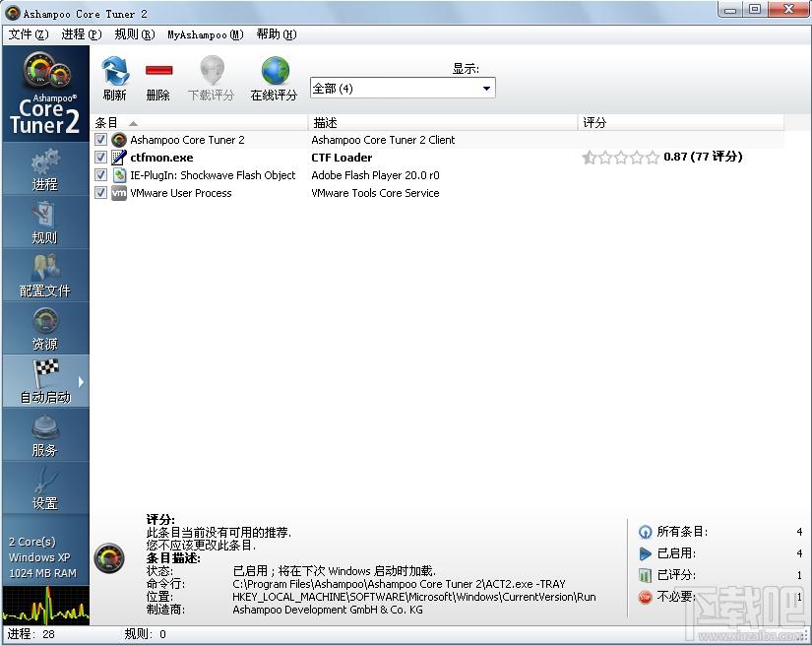Click the 不必要 summary label
Viewport: 812px width, 646px height.
tap(676, 597)
